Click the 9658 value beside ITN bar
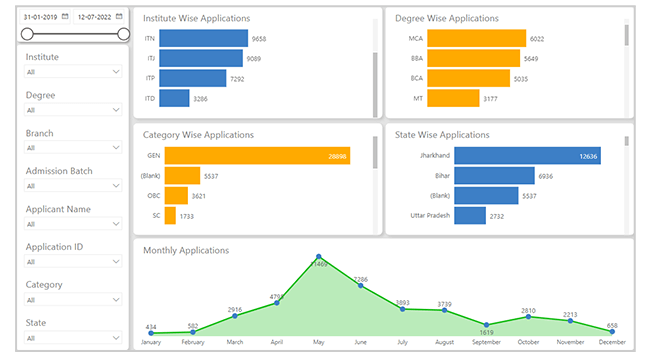This screenshot has width=650, height=360. (x=259, y=39)
